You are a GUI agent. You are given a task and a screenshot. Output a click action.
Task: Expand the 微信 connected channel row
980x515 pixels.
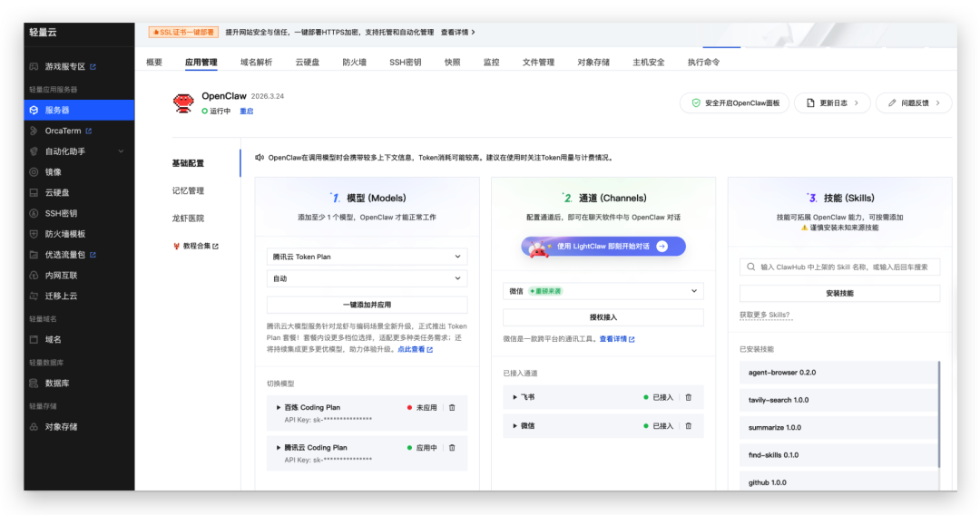[515, 426]
